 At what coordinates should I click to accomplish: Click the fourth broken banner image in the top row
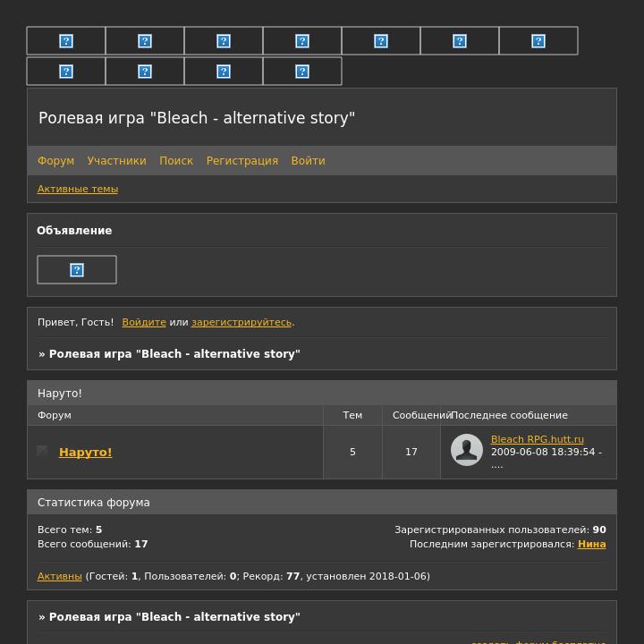[302, 40]
